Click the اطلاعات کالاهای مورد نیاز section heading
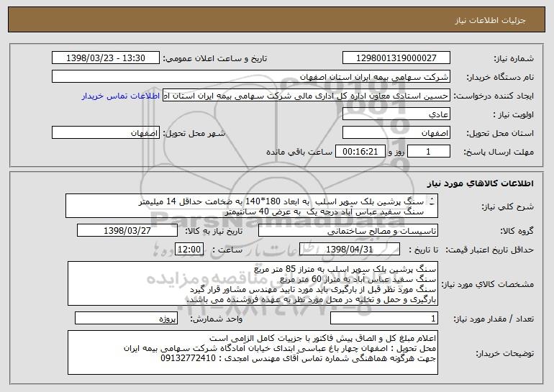The width and height of the screenshot is (554, 392). 480,183
